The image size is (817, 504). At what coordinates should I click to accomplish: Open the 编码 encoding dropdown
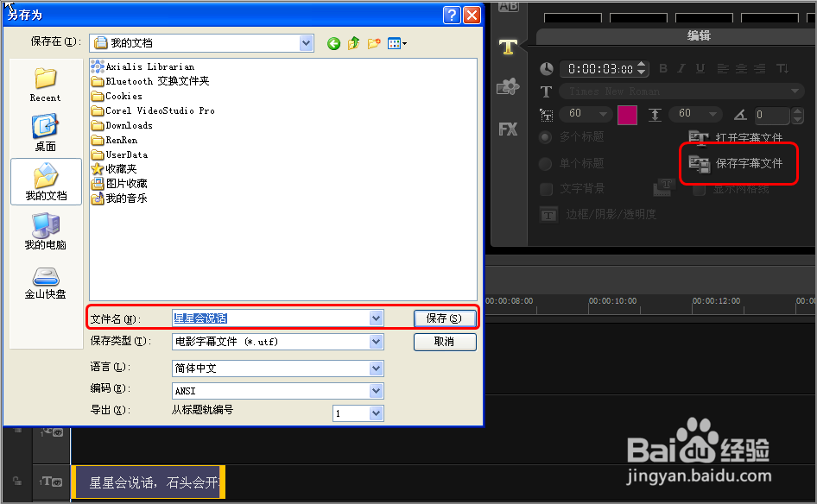click(376, 390)
